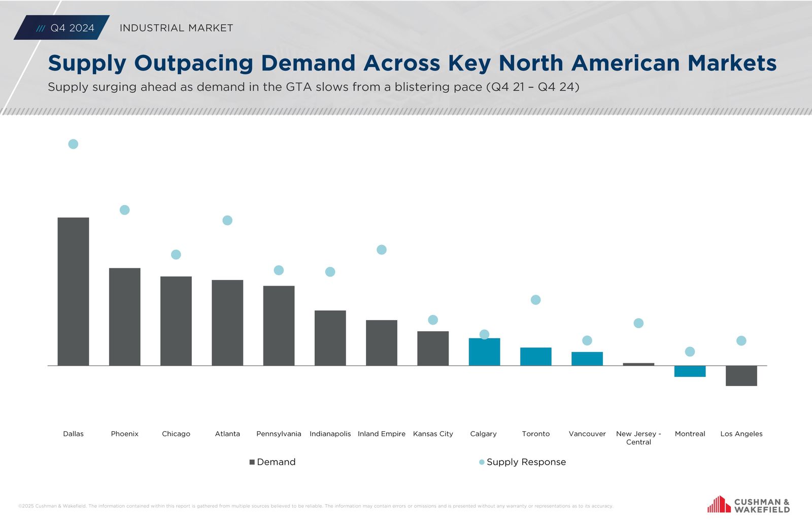Select the Dallas supply response dot
812x525 pixels.
coord(73,144)
